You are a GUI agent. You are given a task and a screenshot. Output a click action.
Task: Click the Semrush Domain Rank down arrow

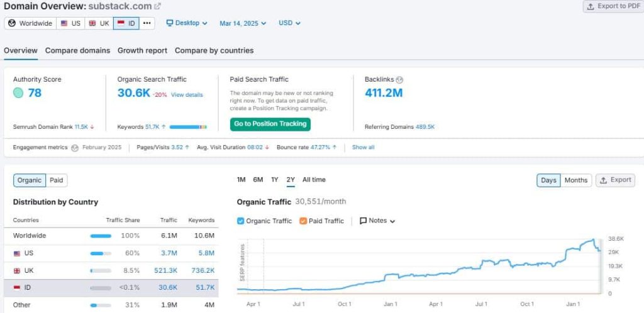92,127
